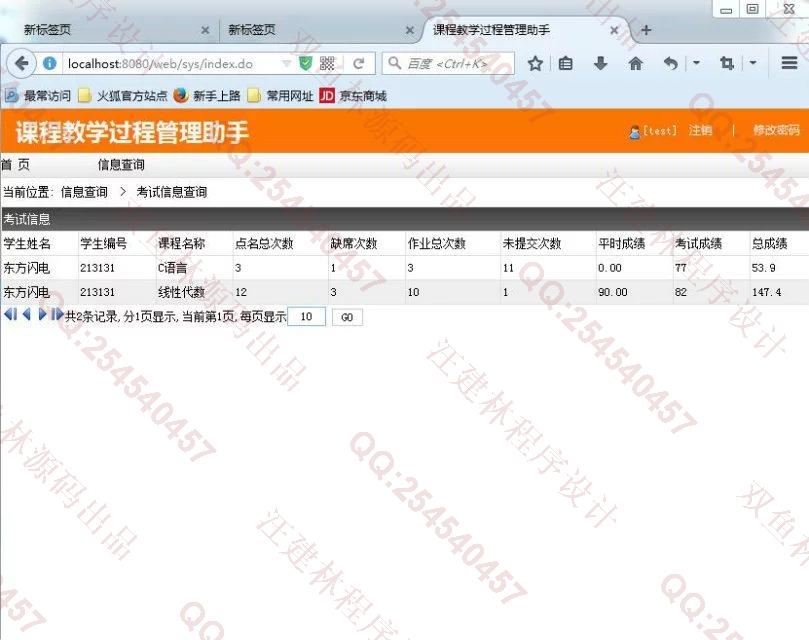Screen dimensions: 809x640
Task: Click the 平时成绩 column header
Action: point(621,244)
